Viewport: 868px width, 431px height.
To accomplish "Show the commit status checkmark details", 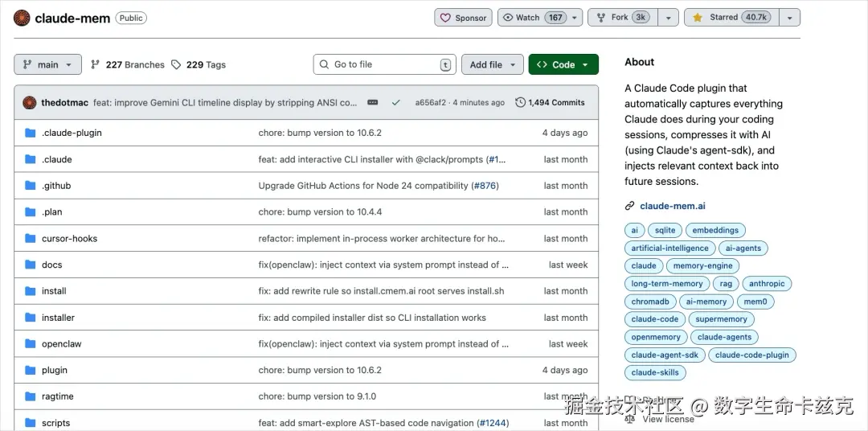I will pyautogui.click(x=395, y=102).
